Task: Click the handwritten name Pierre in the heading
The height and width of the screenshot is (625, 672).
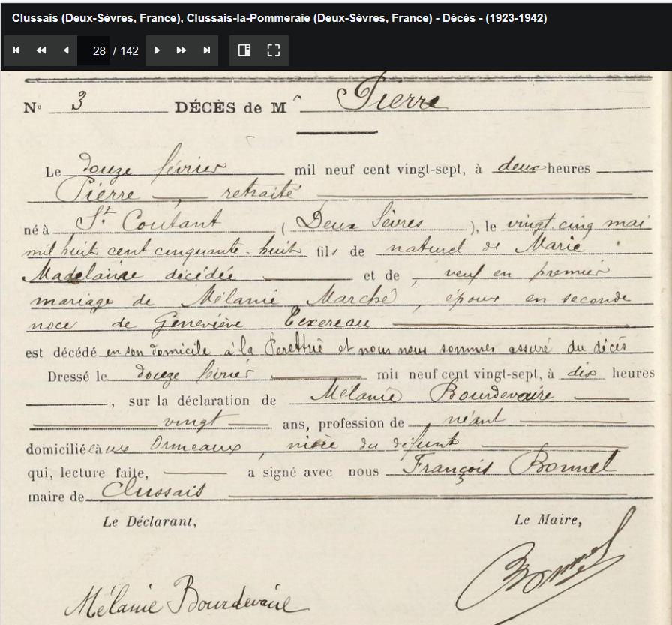Action: pyautogui.click(x=388, y=100)
